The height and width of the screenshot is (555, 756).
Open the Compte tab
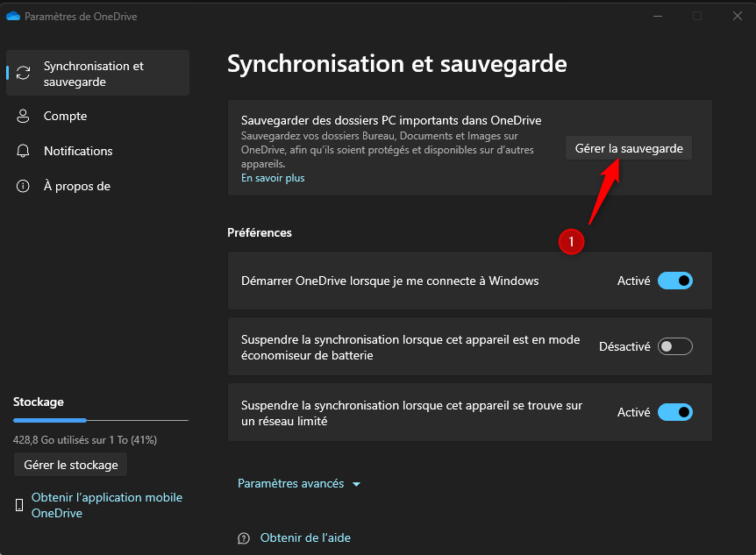click(65, 117)
